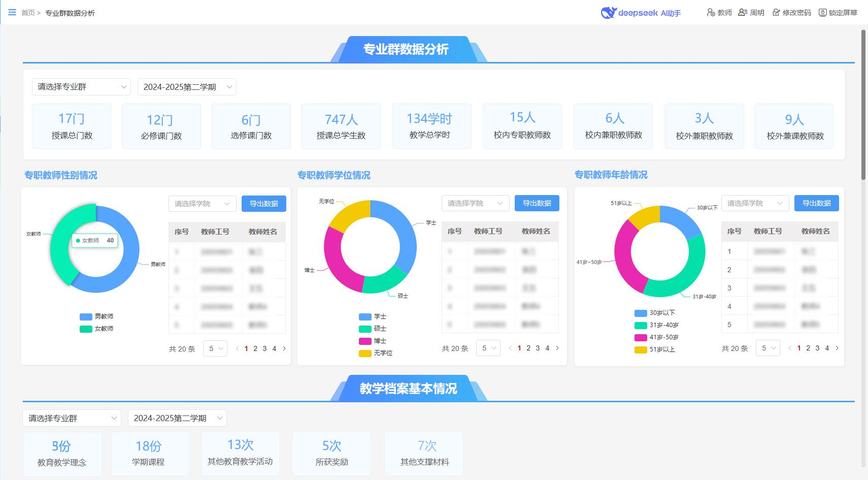Image resolution: width=868 pixels, height=480 pixels.
Task: Click 导出数据 button in gender panel
Action: click(264, 204)
